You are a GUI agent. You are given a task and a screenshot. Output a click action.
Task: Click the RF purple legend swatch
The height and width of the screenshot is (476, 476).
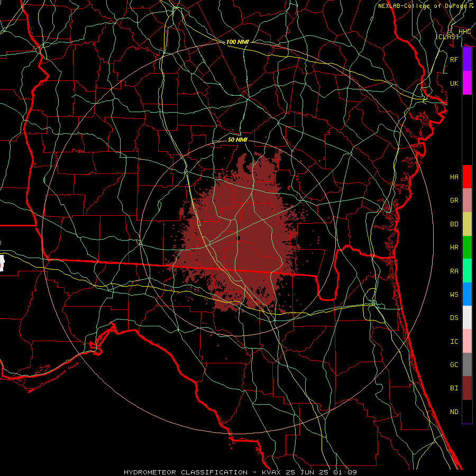coord(467,59)
